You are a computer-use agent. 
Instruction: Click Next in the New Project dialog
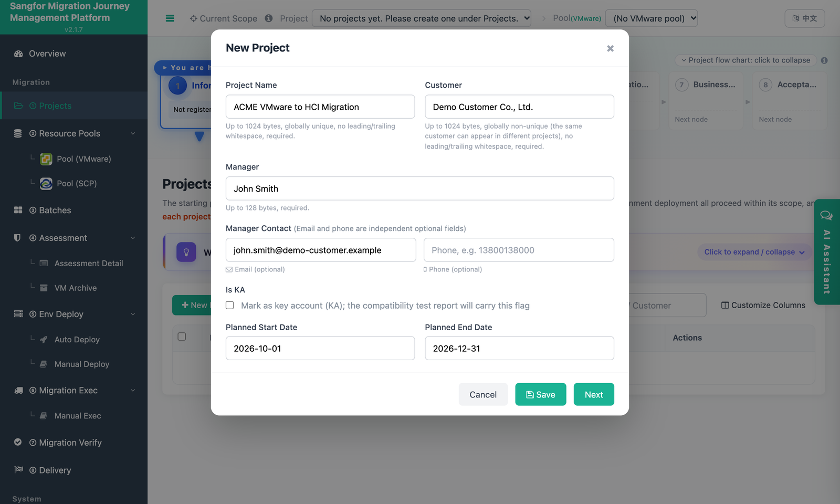[x=594, y=394]
